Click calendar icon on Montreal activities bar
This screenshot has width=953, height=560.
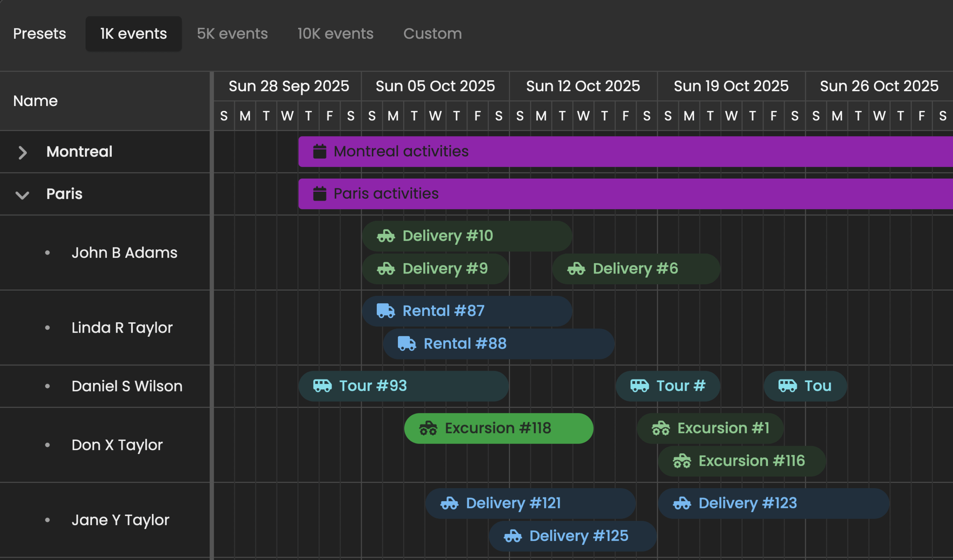pos(319,151)
